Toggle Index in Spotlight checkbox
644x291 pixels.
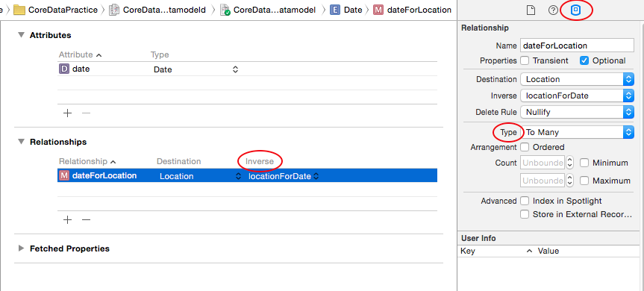(x=525, y=201)
